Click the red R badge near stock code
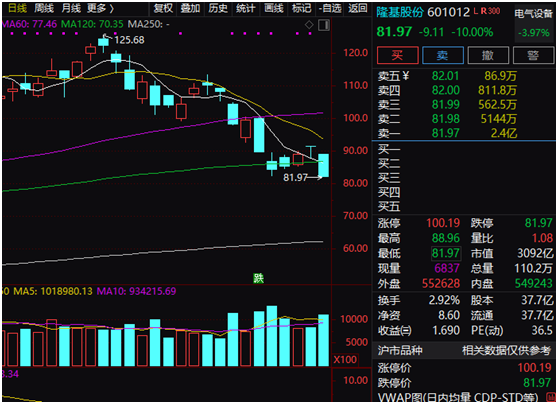This screenshot has width=558, height=404. [484, 11]
